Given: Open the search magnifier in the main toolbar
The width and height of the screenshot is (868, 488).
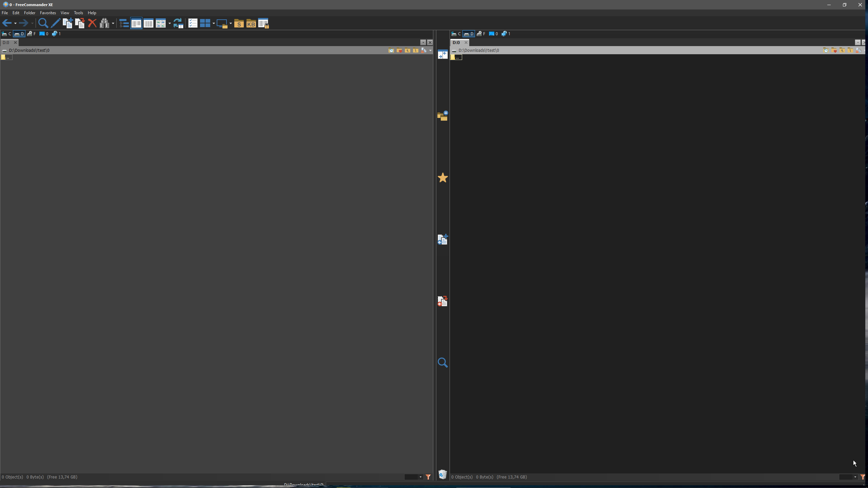Looking at the screenshot, I should point(43,23).
